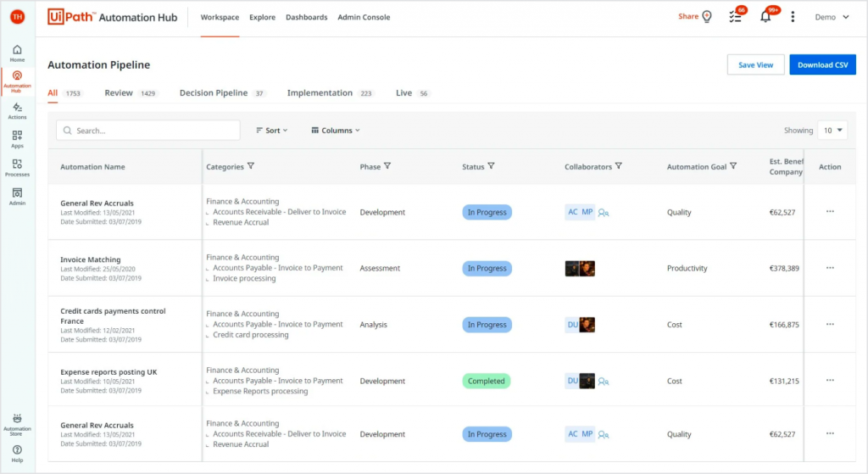Click the Automation Name column header
868x474 pixels.
[92, 167]
